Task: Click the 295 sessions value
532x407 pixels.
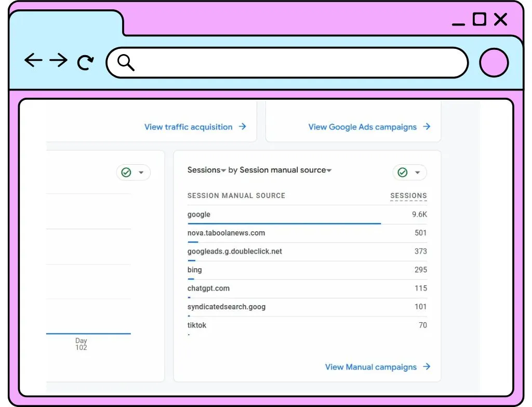Action: tap(421, 270)
